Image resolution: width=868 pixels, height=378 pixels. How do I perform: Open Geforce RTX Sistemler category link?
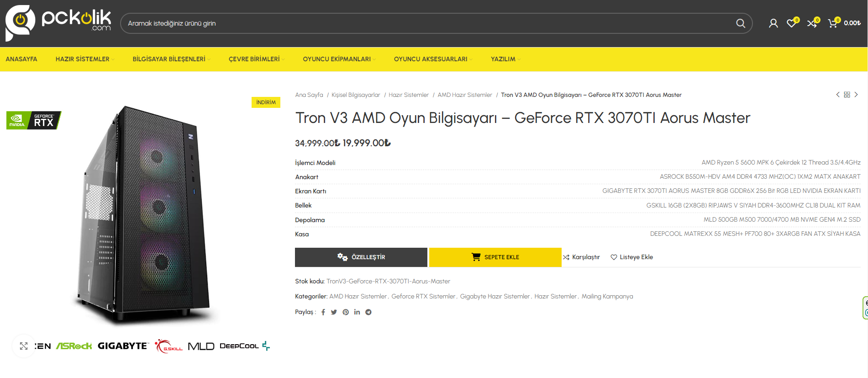click(423, 297)
